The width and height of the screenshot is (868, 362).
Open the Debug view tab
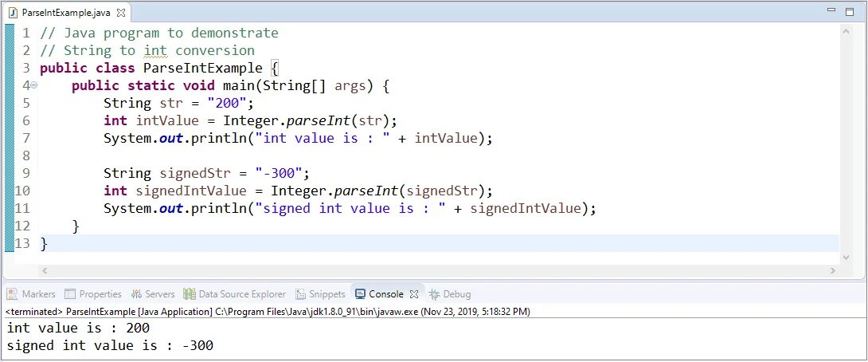tap(450, 293)
